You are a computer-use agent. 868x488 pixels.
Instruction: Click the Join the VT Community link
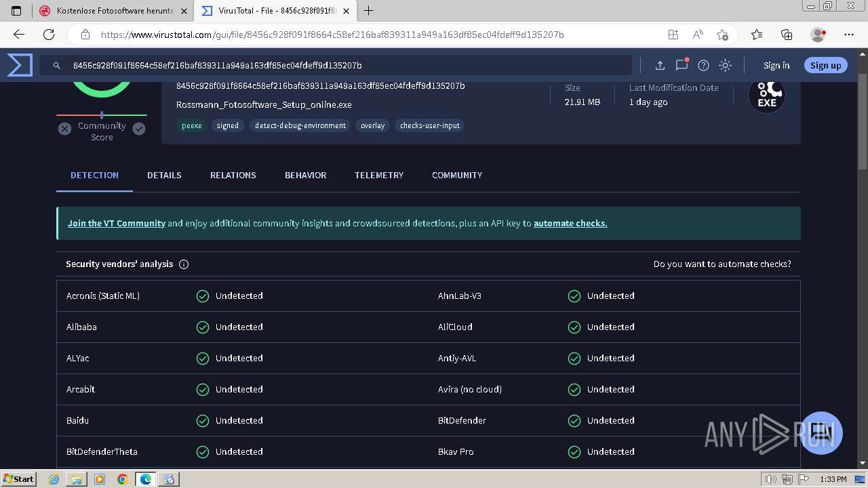(x=117, y=223)
